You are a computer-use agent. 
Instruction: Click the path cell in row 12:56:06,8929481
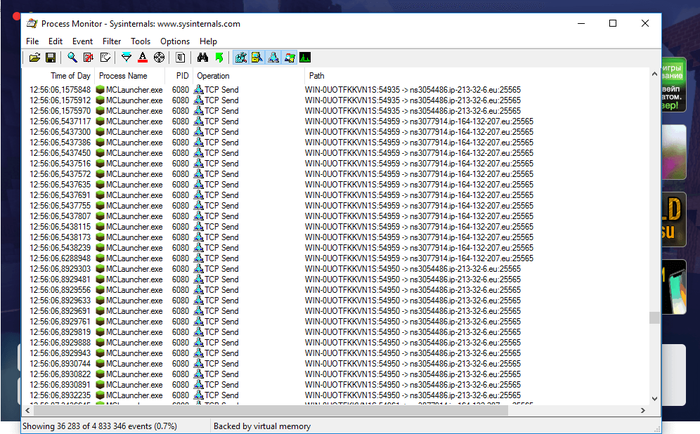[x=412, y=280]
